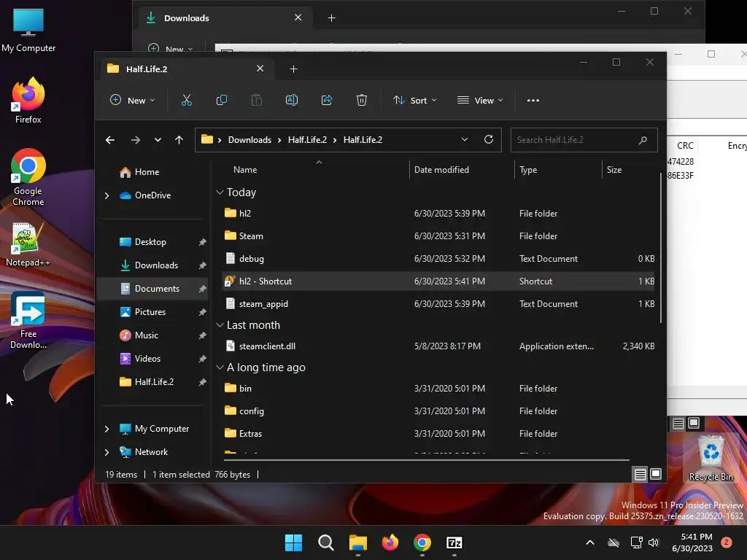Image resolution: width=747 pixels, height=560 pixels.
Task: Open volume speaker icon in system tray
Action: [654, 542]
